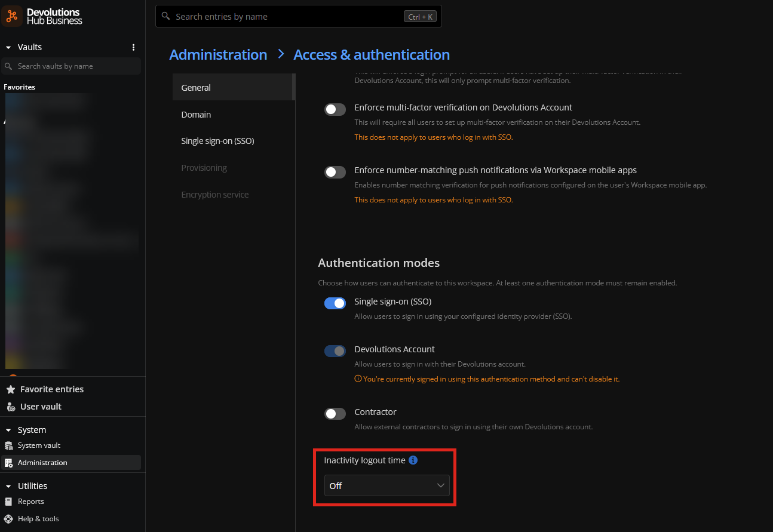Click the Devolutions Hub Business logo
The height and width of the screenshot is (532, 773).
tap(42, 16)
